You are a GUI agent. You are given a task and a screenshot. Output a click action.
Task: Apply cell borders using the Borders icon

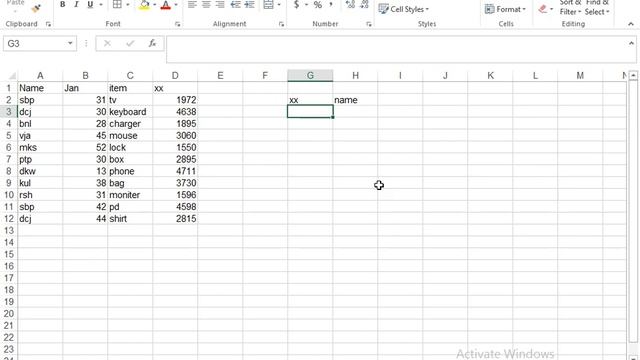117,4
